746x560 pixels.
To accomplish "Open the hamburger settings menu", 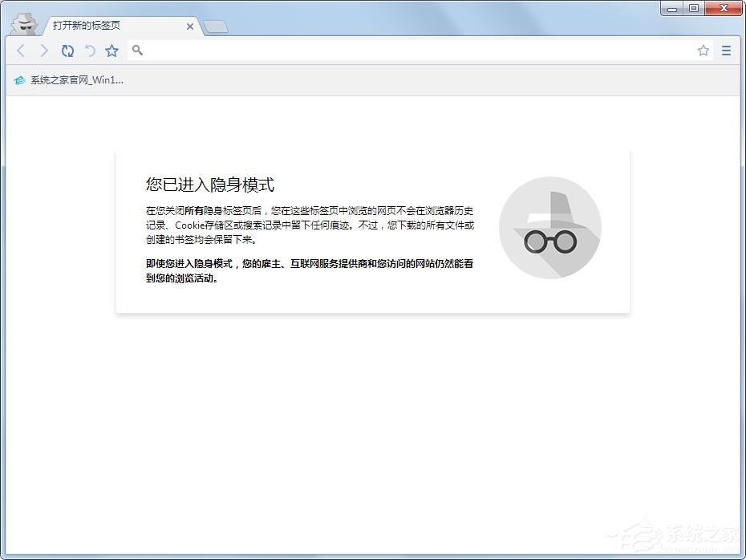I will pyautogui.click(x=726, y=50).
